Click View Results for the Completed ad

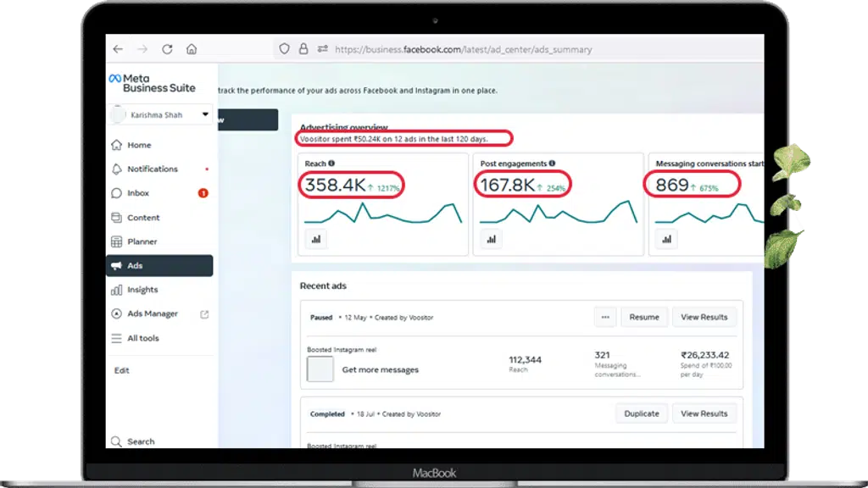pos(704,413)
